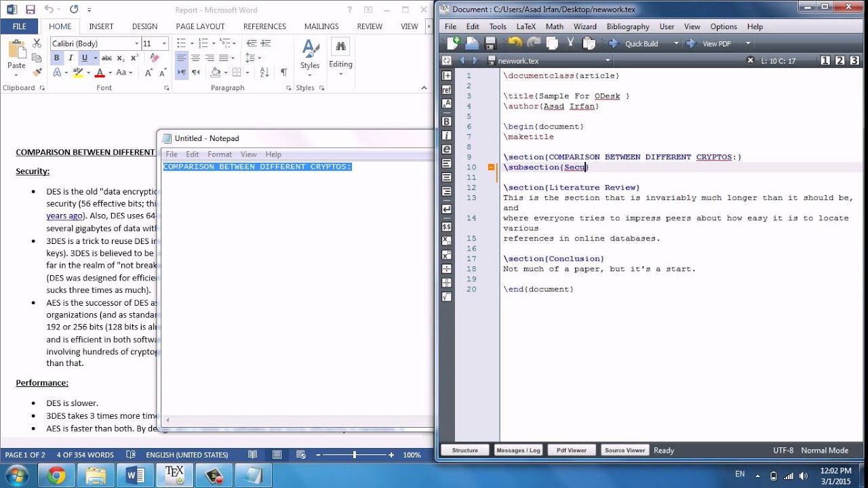Viewport: 868px width, 488px height.
Task: Expand Quick Build command dropdown arrow
Action: point(675,43)
